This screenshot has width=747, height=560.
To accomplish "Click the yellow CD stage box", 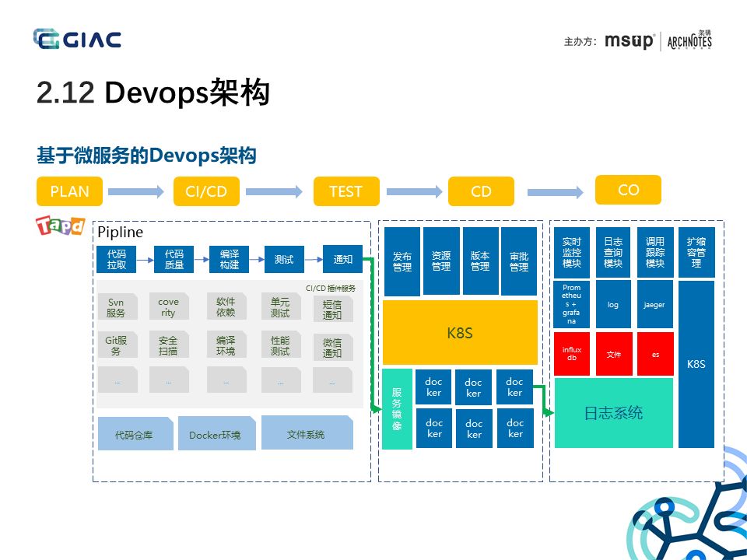I will [481, 191].
